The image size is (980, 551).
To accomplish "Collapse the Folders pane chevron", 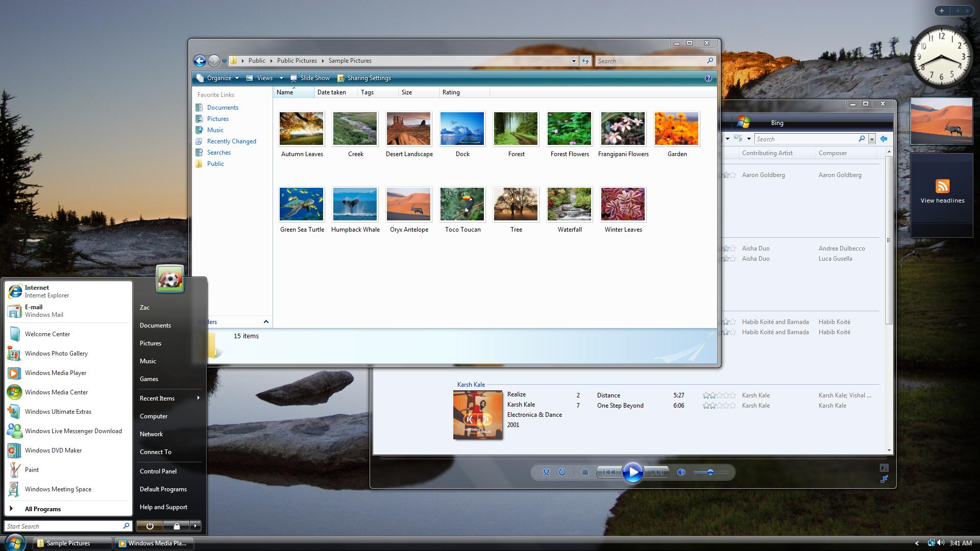I will pos(265,322).
